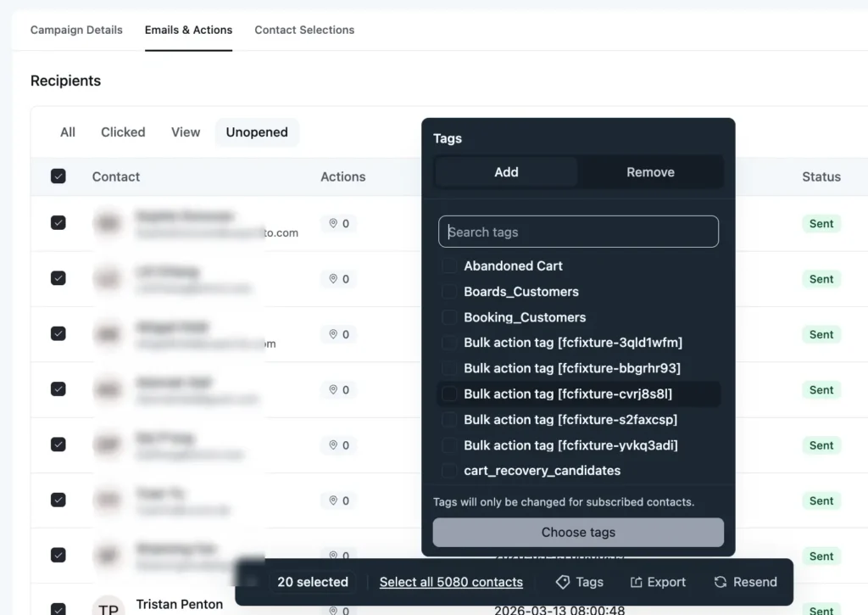Click the Export bulk action
Viewport: 868px width, 615px height.
(658, 582)
